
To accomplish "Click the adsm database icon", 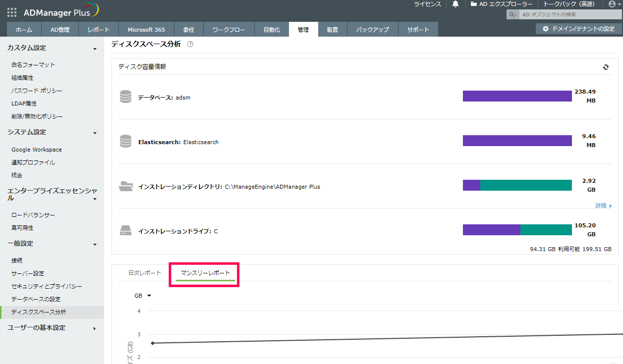I will tap(125, 97).
